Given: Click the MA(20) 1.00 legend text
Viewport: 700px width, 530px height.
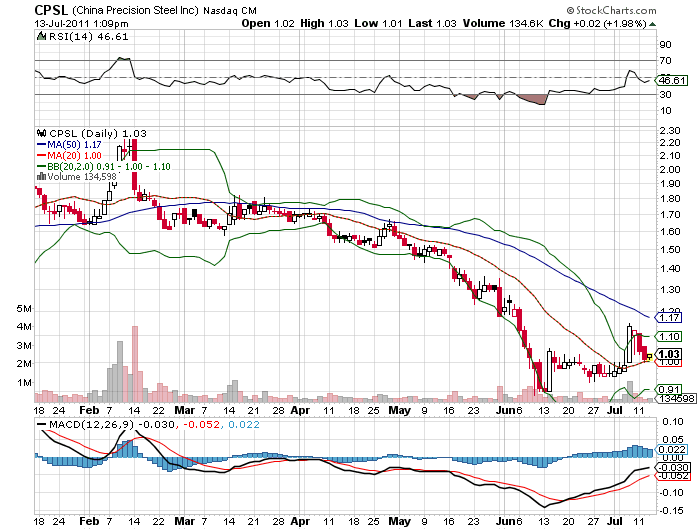Looking at the screenshot, I should 75,156.
